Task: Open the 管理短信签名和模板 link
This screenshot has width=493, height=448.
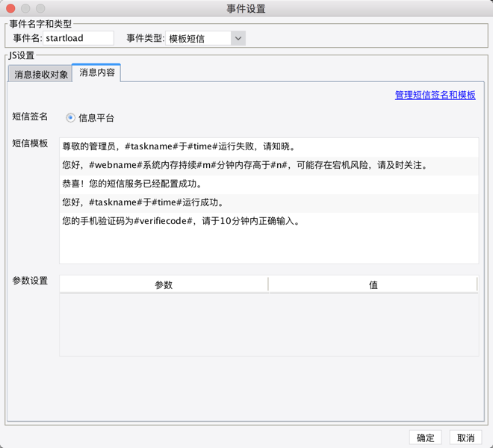Action: (x=435, y=95)
